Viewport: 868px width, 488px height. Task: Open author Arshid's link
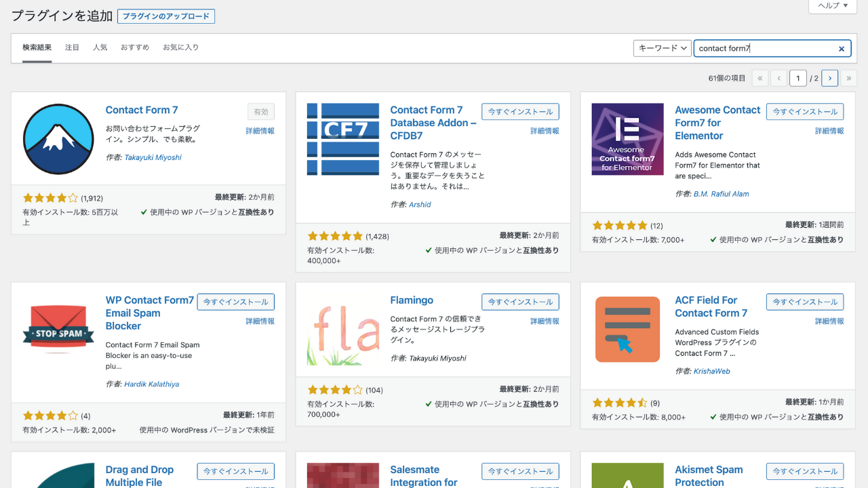[420, 205]
